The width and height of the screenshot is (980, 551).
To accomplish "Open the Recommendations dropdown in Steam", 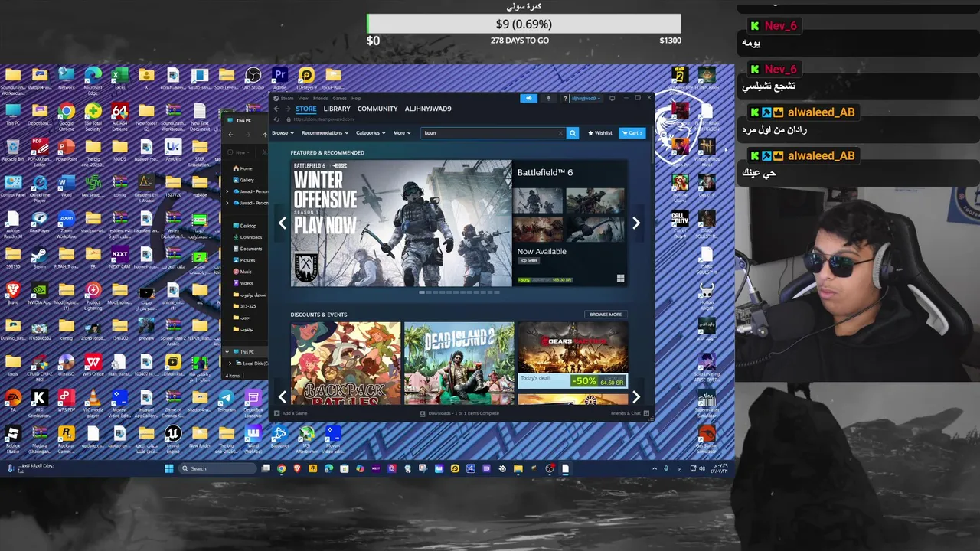I will pyautogui.click(x=325, y=132).
